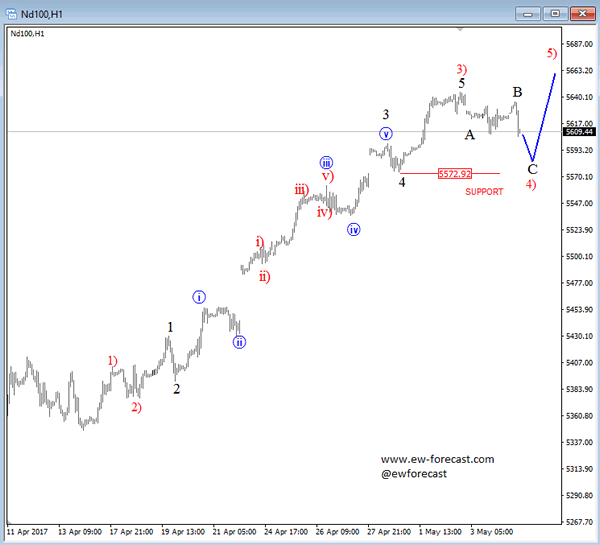Screen dimensions: 600x545
Task: Select the red v) subwave label
Action: pos(328,176)
